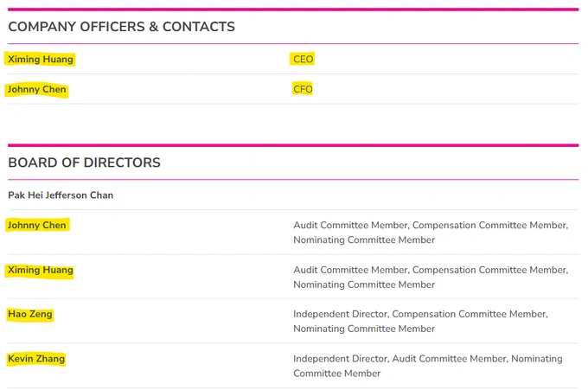This screenshot has width=588, height=390.
Task: Click Committee Member text under Kevin Zhang
Action: click(x=336, y=374)
